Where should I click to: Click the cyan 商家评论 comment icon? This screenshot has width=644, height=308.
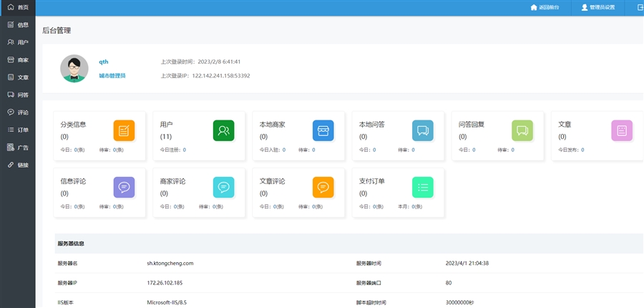click(x=223, y=187)
